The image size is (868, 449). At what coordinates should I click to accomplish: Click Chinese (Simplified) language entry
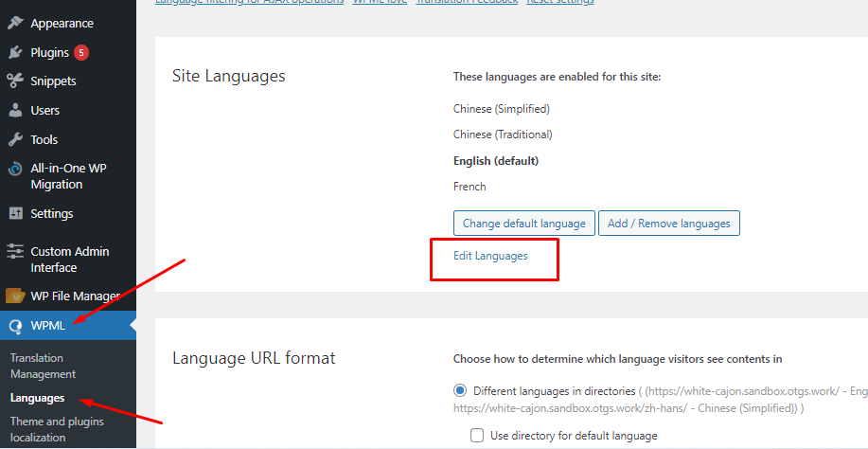(x=502, y=109)
